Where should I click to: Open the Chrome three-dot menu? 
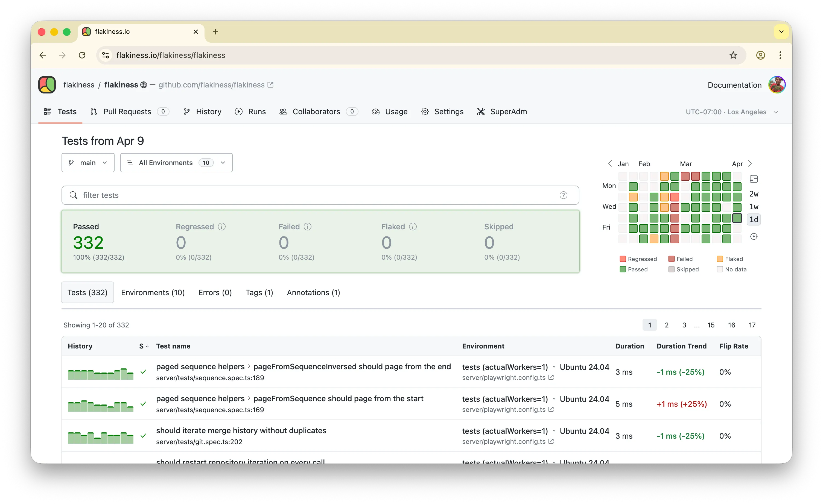point(780,55)
